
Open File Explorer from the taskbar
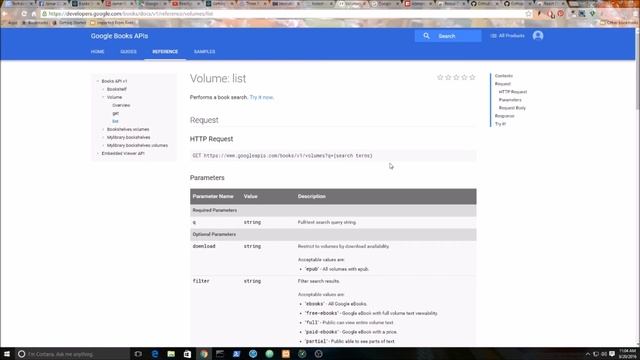click(171, 354)
